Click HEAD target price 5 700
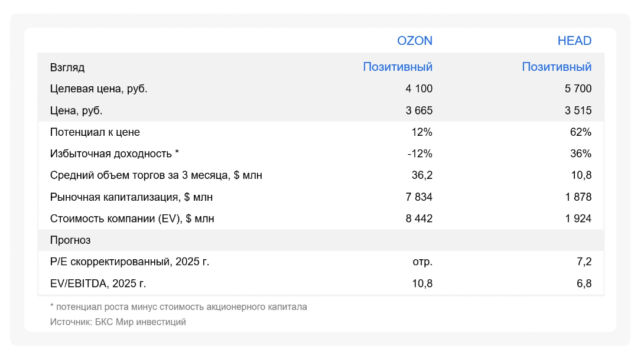This screenshot has width=644, height=359. tap(578, 89)
